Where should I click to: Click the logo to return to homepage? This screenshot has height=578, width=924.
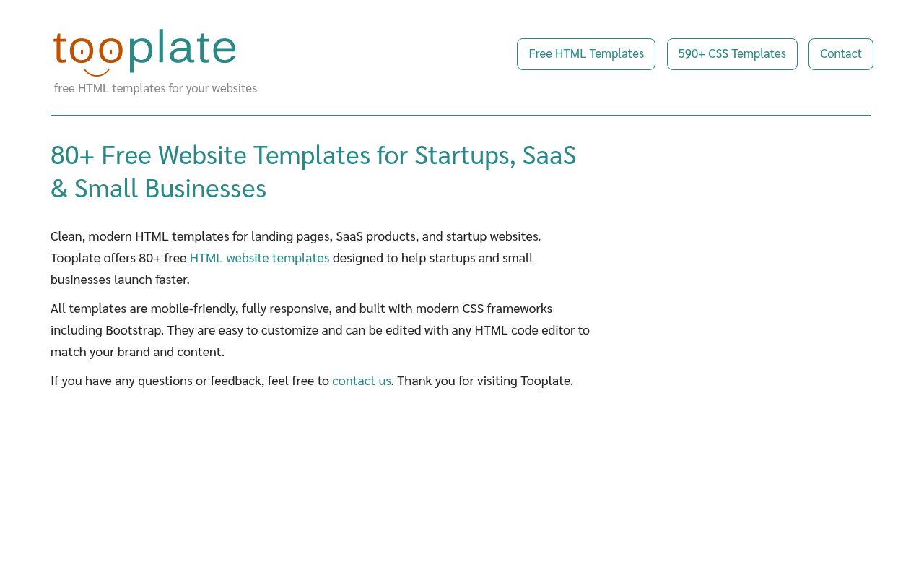click(x=144, y=51)
